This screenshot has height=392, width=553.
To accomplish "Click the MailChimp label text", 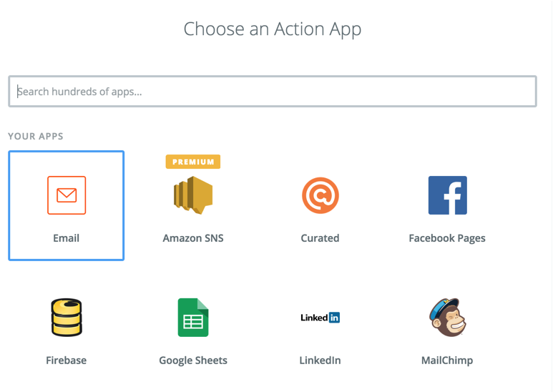I will (x=447, y=361).
